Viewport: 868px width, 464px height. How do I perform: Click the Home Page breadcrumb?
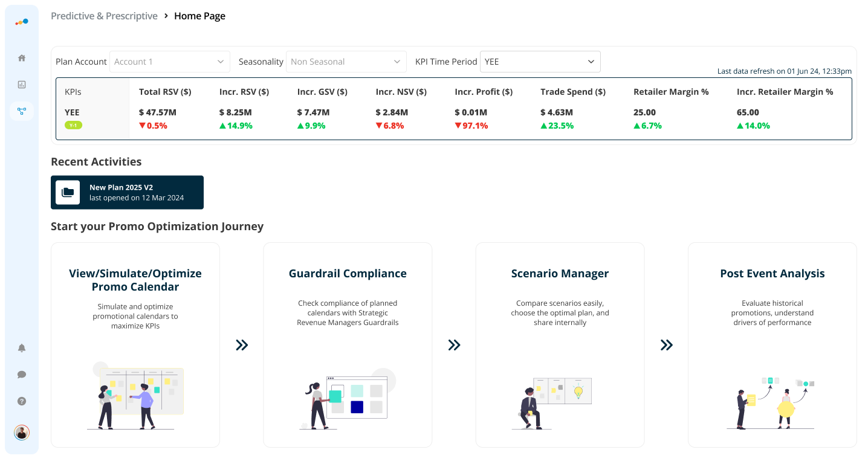point(199,16)
